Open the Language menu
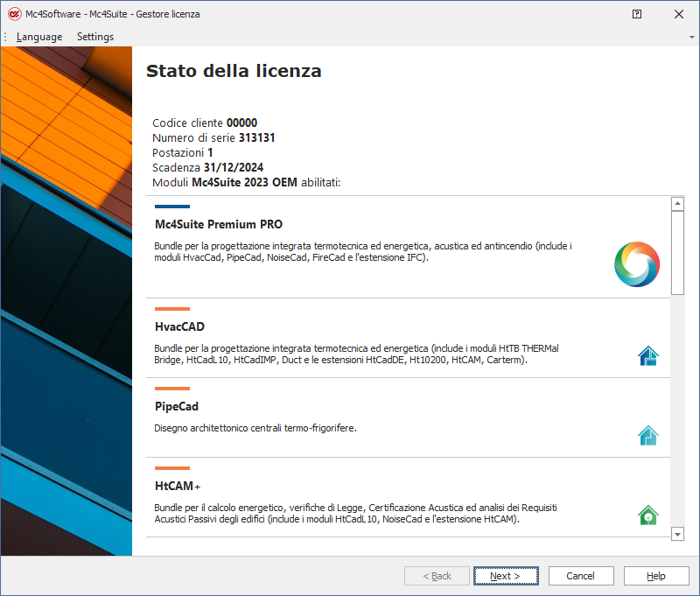 pyautogui.click(x=39, y=37)
